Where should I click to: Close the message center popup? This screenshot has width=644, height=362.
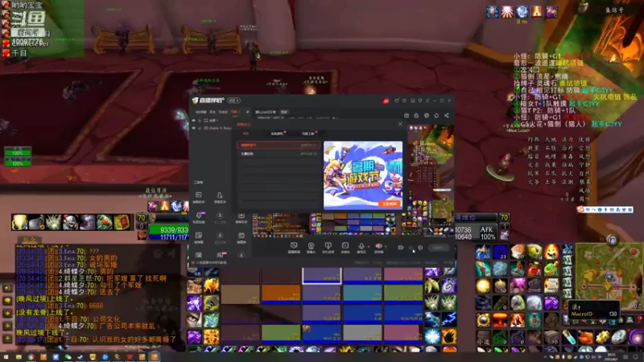(x=400, y=124)
